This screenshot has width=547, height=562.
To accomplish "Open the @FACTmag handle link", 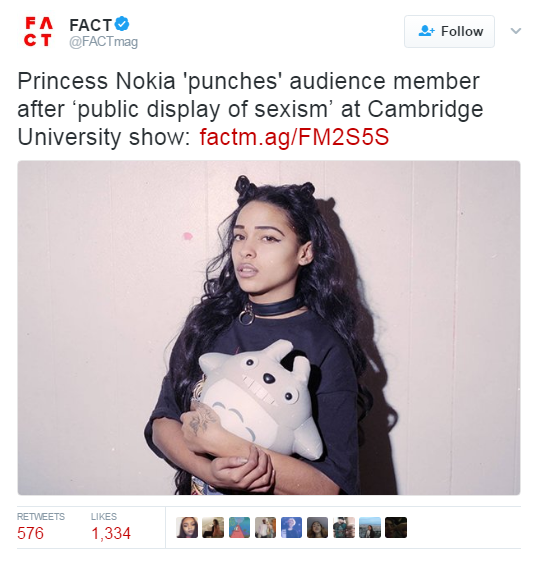I will [x=104, y=42].
